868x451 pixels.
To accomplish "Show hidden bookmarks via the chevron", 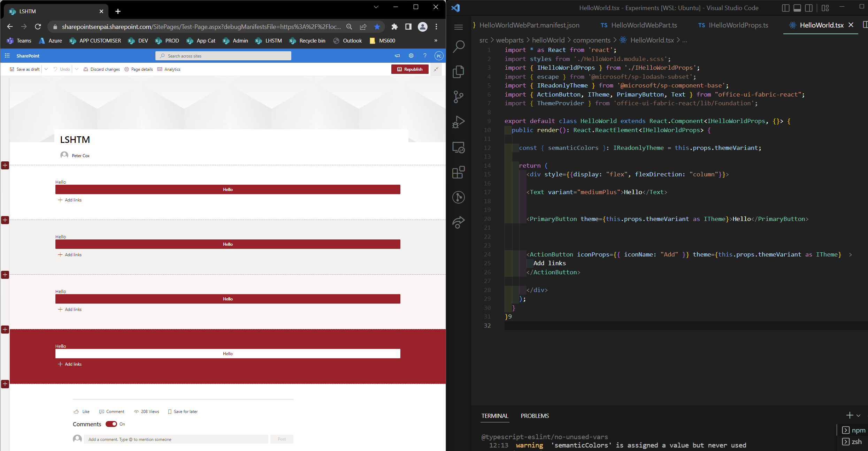I will pyautogui.click(x=435, y=40).
